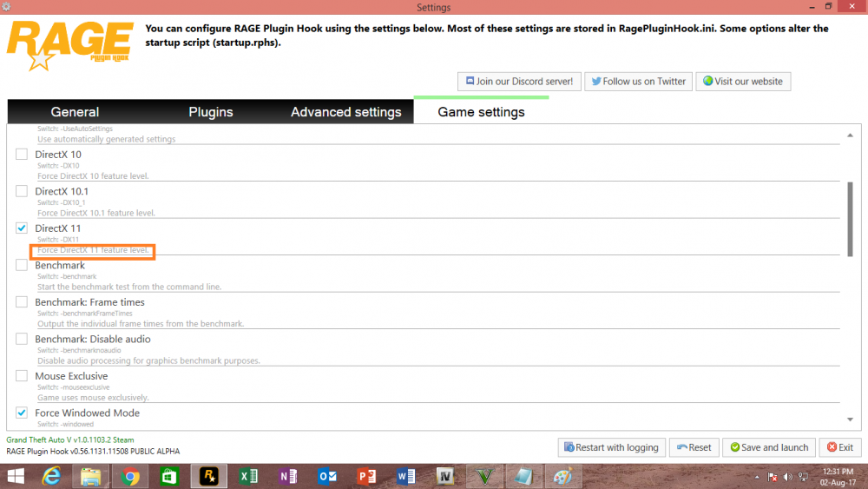Click Join our Discord server button
This screenshot has height=489, width=868.
519,82
